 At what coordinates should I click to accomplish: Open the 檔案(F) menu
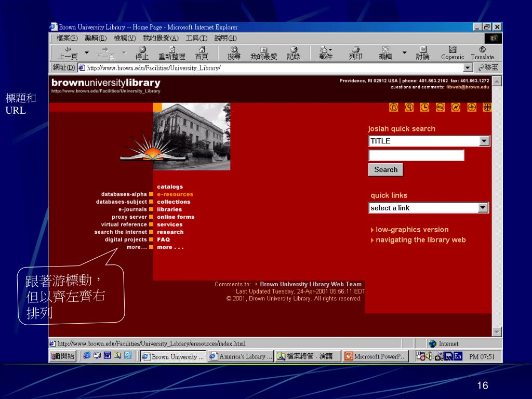(67, 38)
